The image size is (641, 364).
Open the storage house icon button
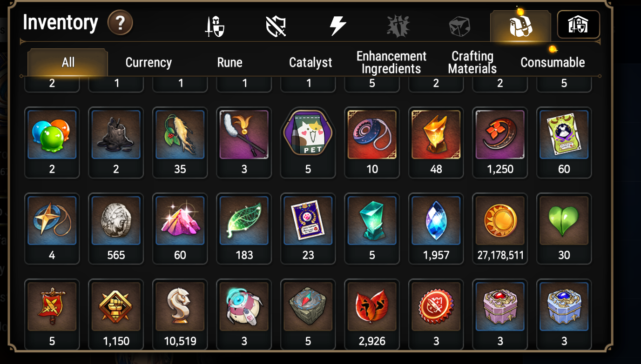click(x=578, y=25)
